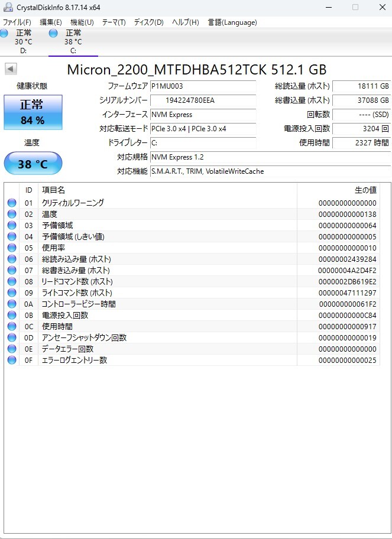This screenshot has height=539, width=392.
Task: Click status orb for ID 0C 使用時間
Action: (12, 327)
